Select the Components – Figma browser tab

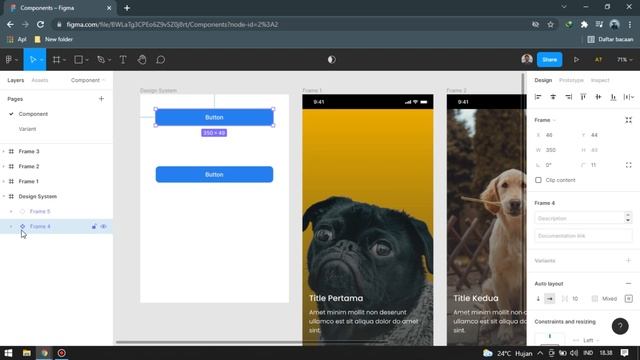pos(61,8)
